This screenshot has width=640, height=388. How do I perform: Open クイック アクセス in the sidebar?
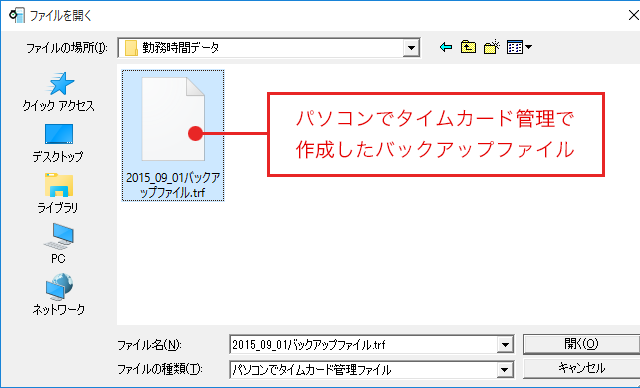click(58, 92)
